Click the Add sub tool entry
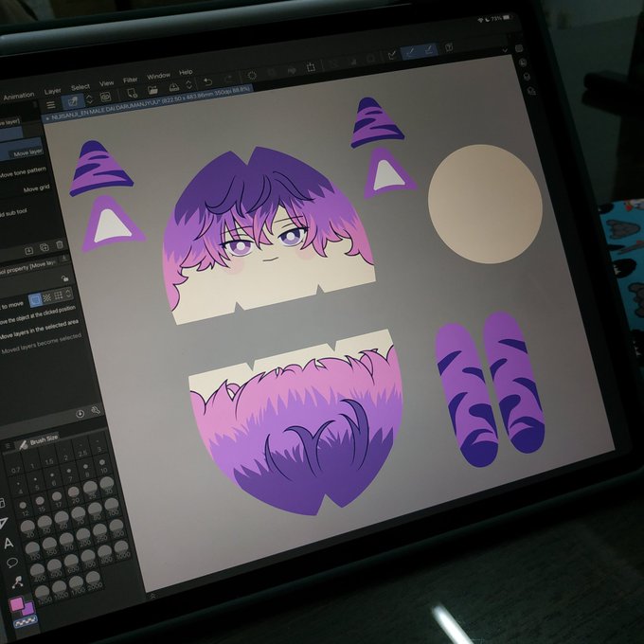Image resolution: width=644 pixels, height=644 pixels. [x=13, y=213]
